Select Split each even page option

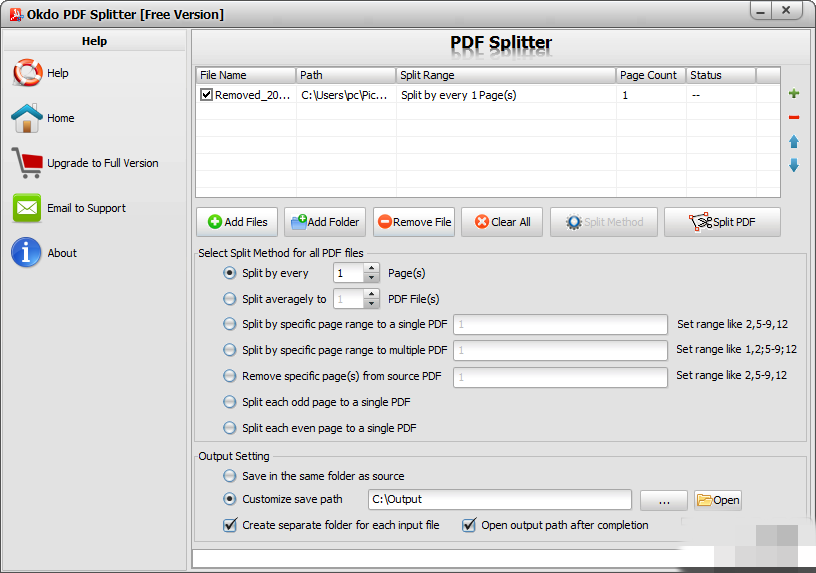[230, 428]
